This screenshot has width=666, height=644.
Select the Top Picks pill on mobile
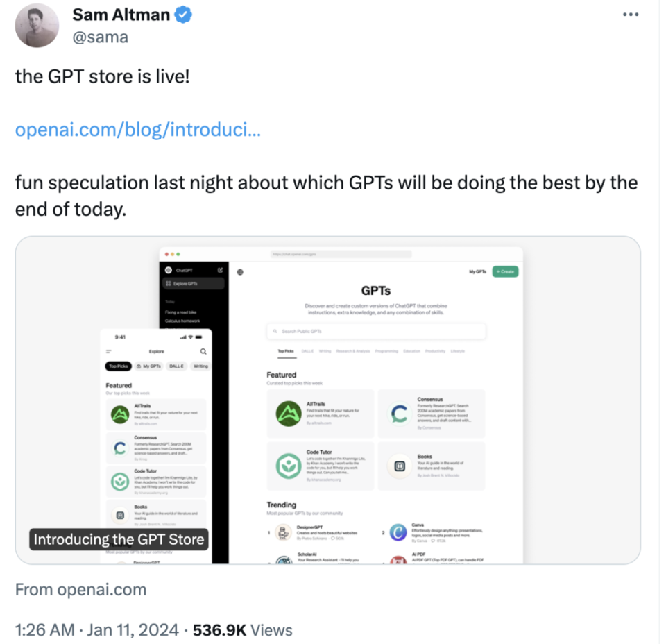click(x=118, y=366)
